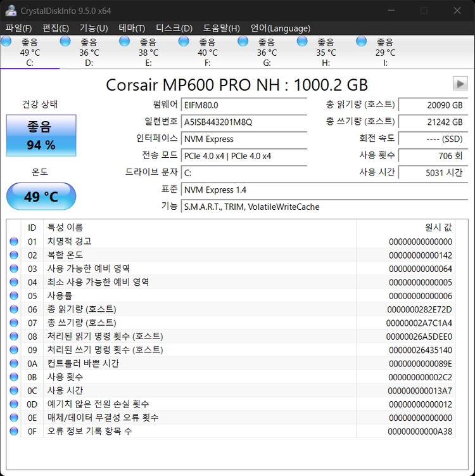Switch to drive F: disk tab
Viewport: 475px width, 476px height.
pyautogui.click(x=208, y=52)
